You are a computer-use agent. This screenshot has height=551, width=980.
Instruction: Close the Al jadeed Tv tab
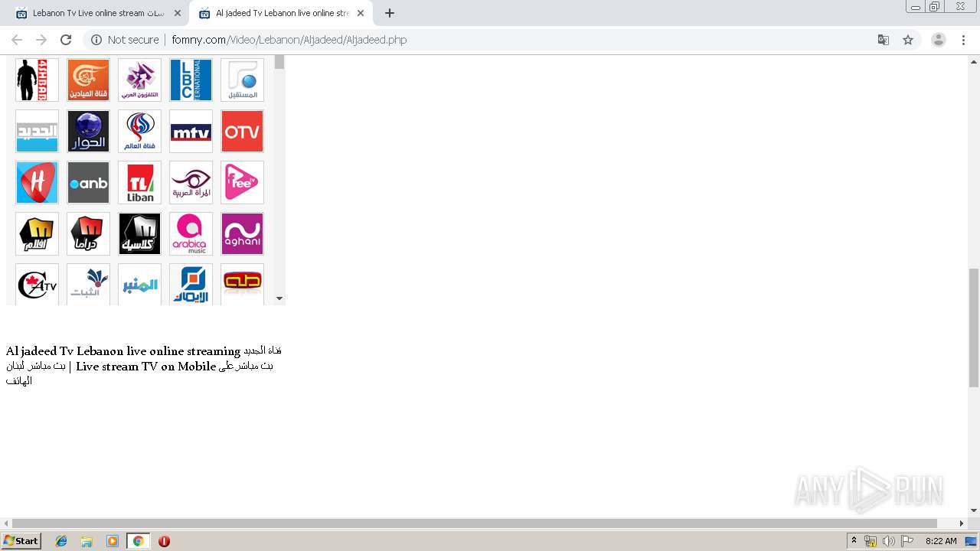(361, 13)
